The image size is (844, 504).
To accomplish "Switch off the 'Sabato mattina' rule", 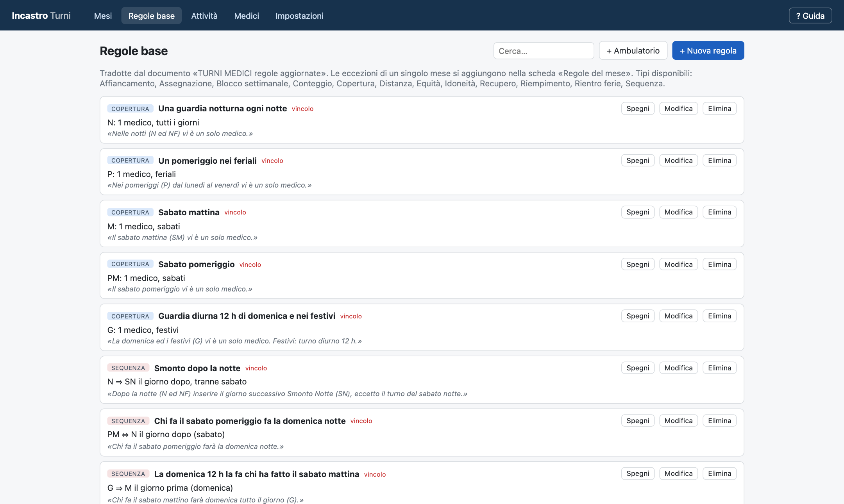I will tap(638, 212).
